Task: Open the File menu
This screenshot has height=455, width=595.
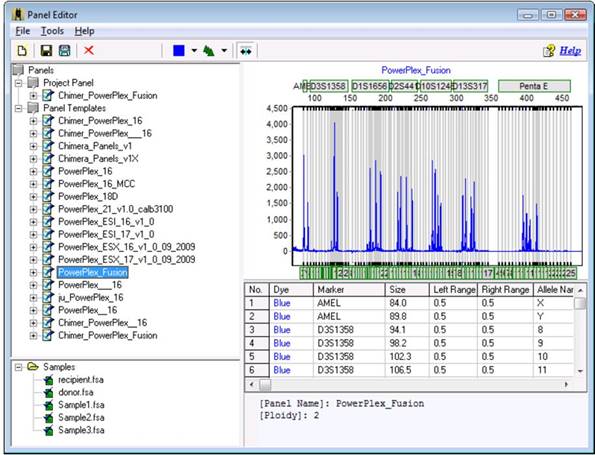Action: tap(22, 31)
